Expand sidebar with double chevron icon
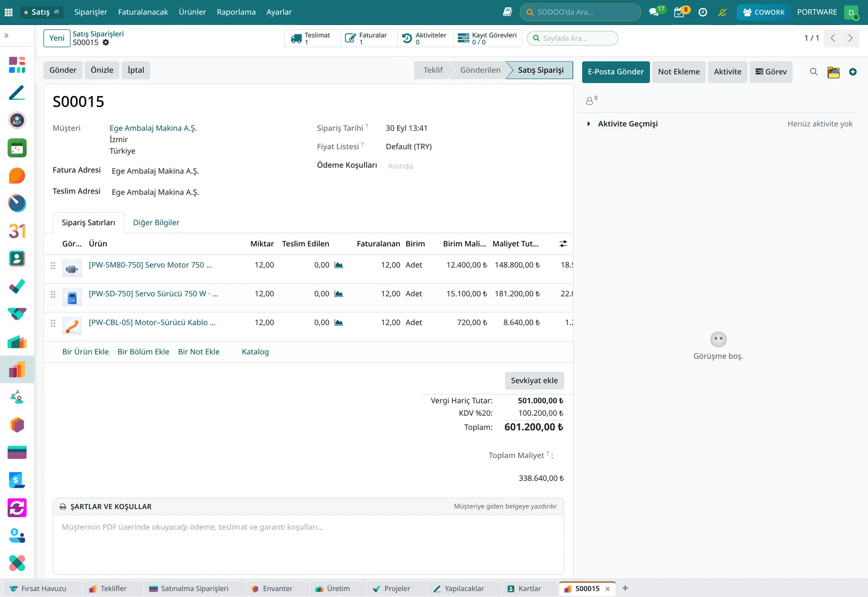 click(x=7, y=36)
